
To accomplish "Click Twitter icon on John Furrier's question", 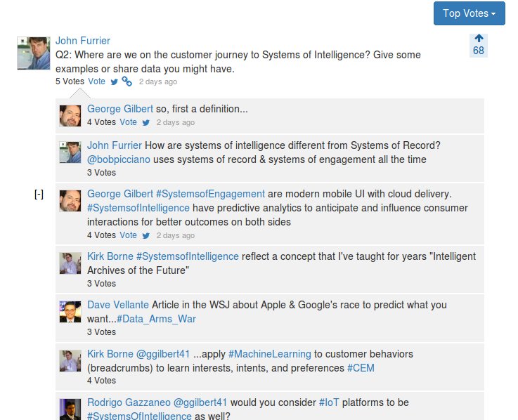I will pos(114,81).
